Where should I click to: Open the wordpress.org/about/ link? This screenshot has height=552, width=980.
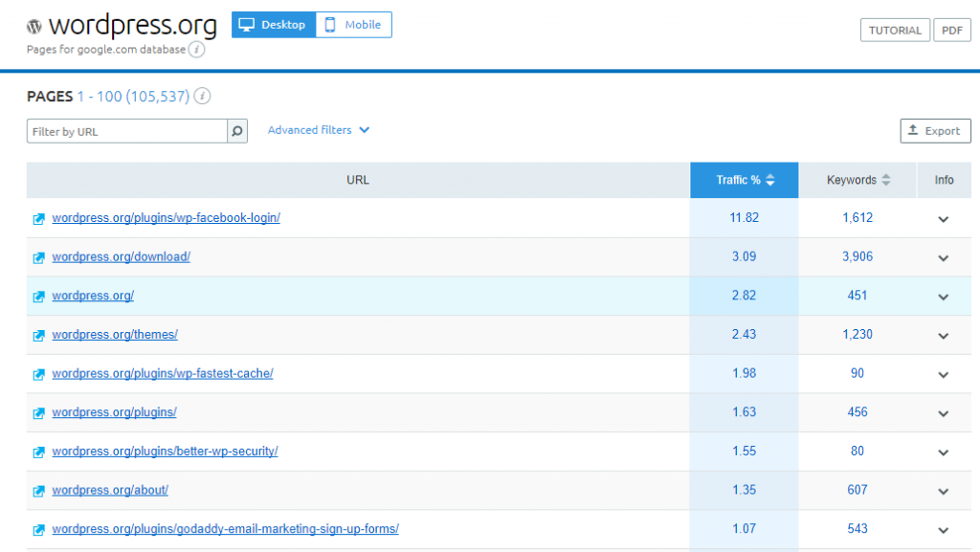pyautogui.click(x=110, y=490)
